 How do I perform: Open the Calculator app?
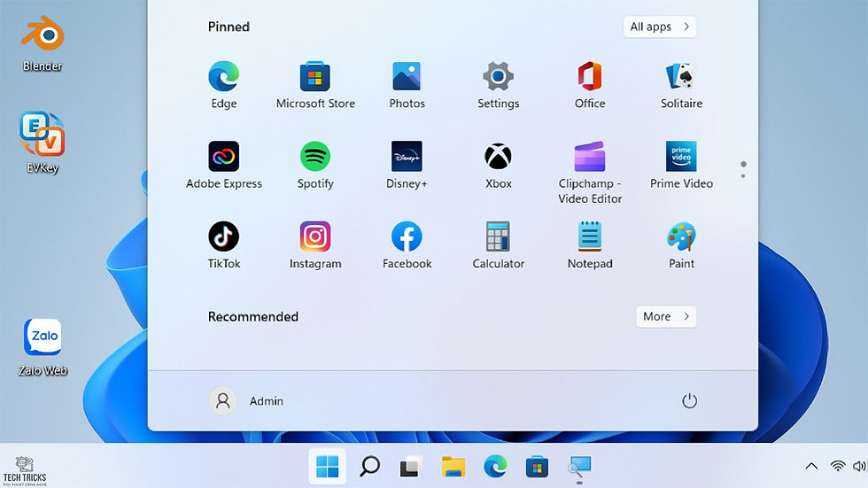pyautogui.click(x=498, y=245)
